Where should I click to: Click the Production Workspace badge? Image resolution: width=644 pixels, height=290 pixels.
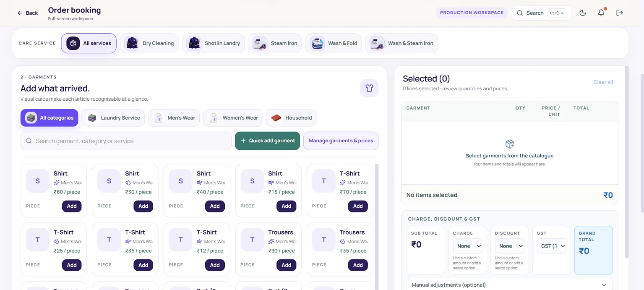pyautogui.click(x=472, y=13)
